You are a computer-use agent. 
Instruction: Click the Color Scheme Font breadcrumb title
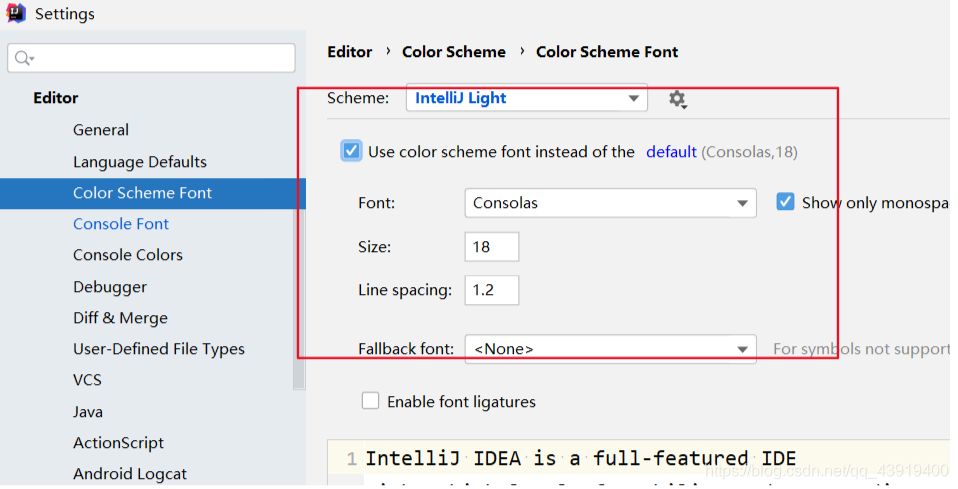click(607, 52)
